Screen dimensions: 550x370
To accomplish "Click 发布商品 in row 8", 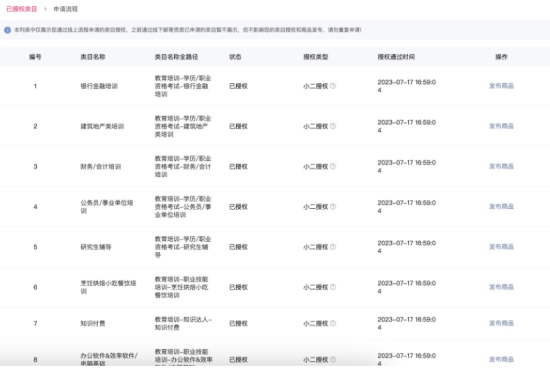I will click(501, 359).
